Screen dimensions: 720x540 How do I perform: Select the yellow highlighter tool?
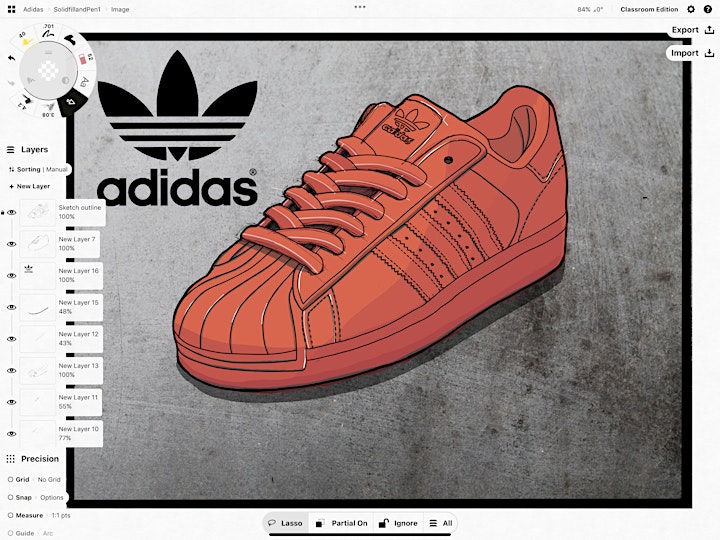point(27,40)
